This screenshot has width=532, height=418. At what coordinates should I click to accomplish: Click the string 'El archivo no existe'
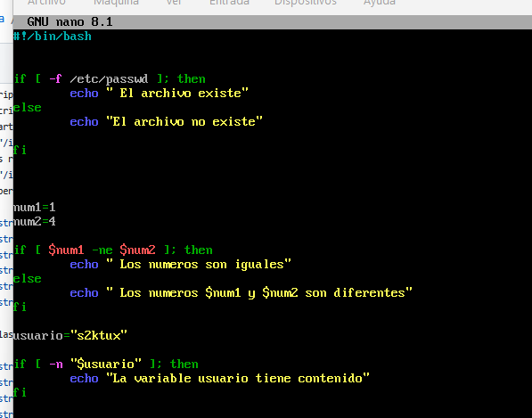[184, 122]
